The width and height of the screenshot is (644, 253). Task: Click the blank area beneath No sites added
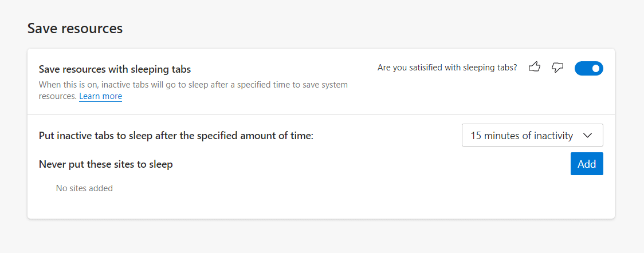tap(229, 206)
